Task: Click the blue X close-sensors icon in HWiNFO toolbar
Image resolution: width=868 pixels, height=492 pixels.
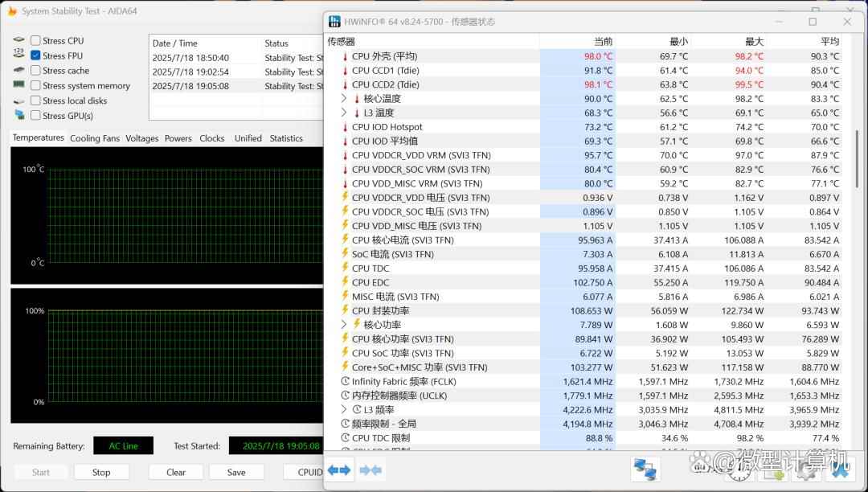Action: click(x=840, y=471)
